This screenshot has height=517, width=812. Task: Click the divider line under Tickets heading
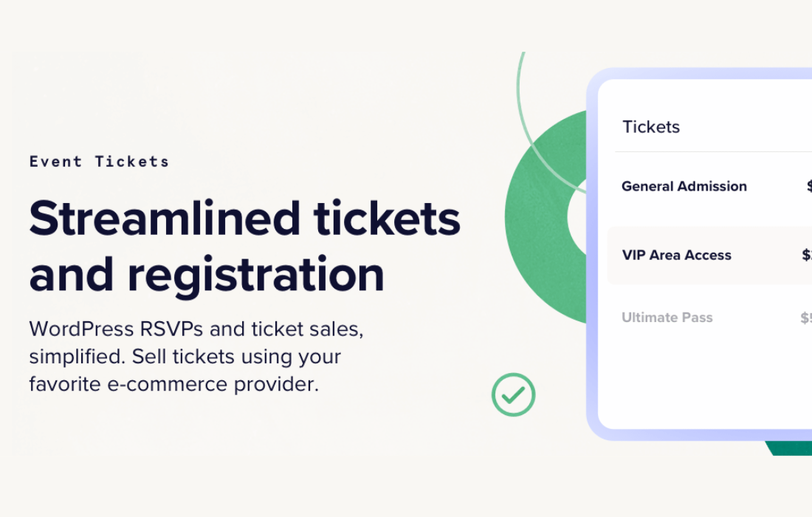(714, 152)
